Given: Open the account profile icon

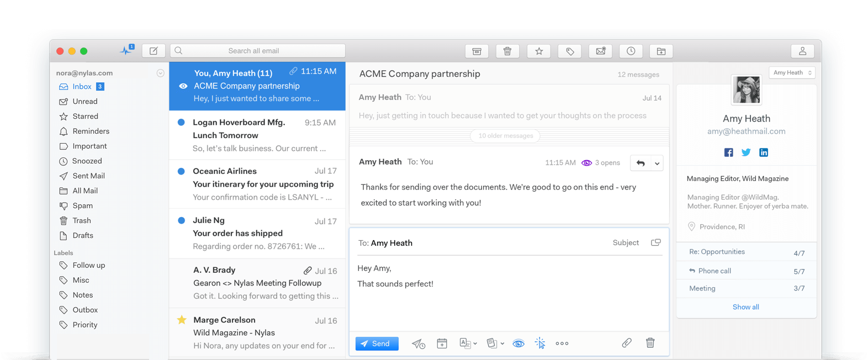Looking at the screenshot, I should [802, 51].
